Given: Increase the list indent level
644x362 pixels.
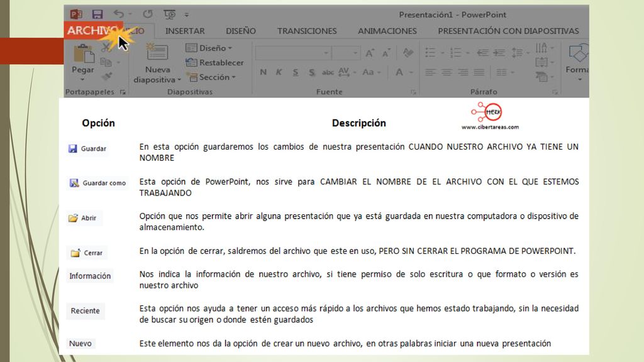Looking at the screenshot, I should coord(499,53).
